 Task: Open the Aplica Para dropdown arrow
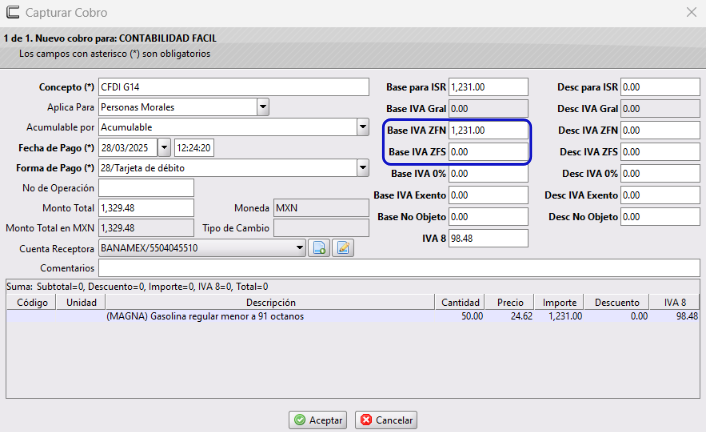tap(263, 107)
